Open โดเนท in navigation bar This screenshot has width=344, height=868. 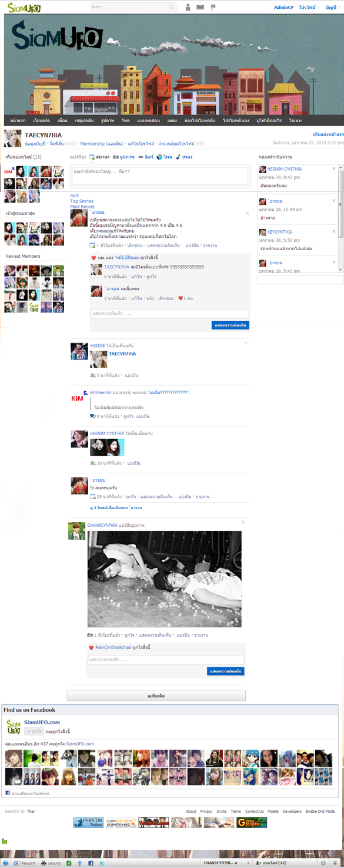(x=295, y=120)
